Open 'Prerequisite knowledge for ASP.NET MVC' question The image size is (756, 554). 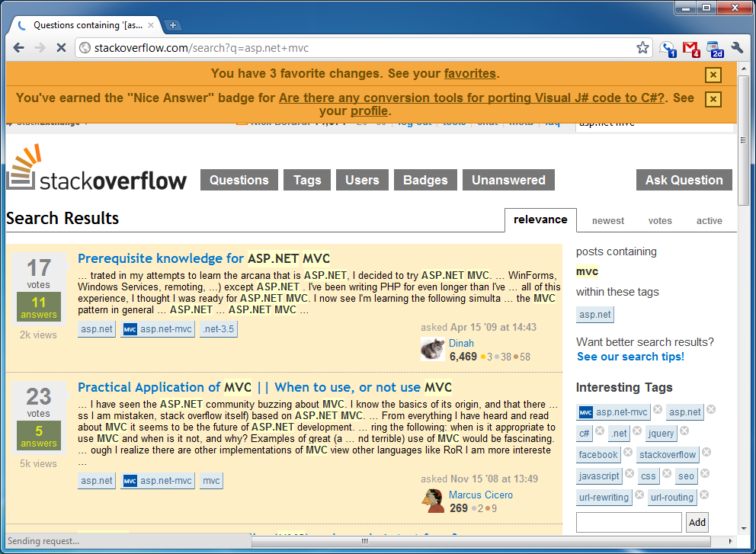(x=203, y=258)
